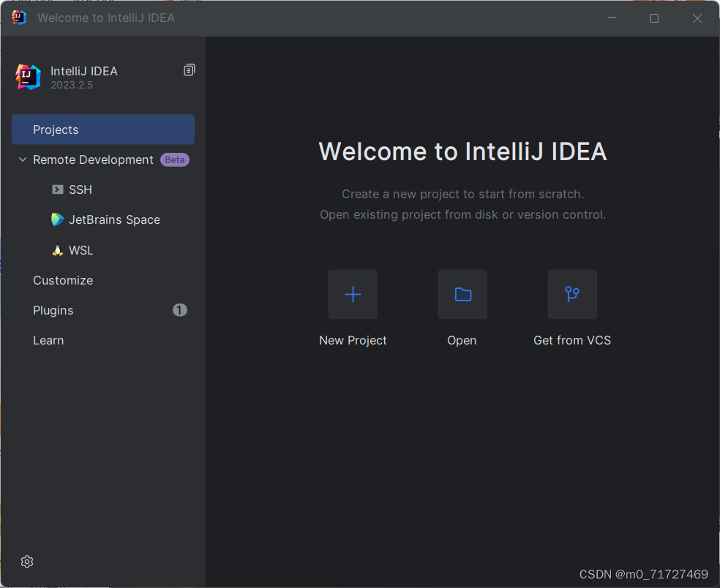
Task: Click the Get from VCS branch icon
Action: pyautogui.click(x=572, y=294)
